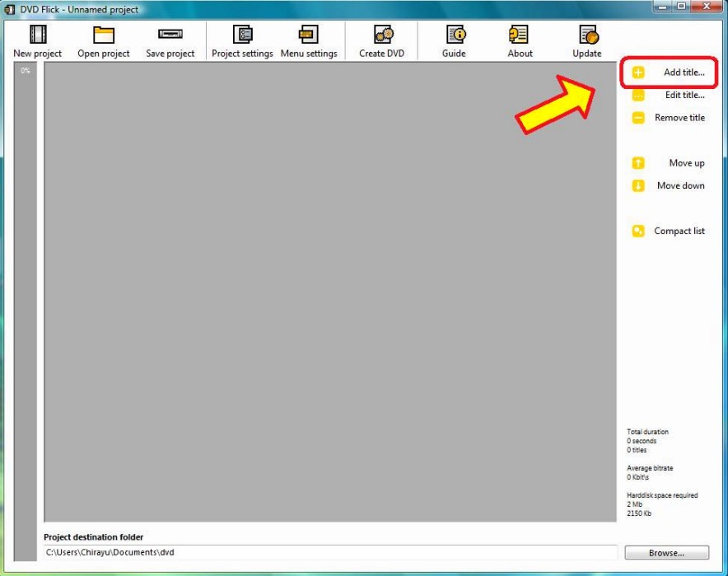Move the selected title down
Image resolution: width=728 pixels, height=576 pixels.
pyautogui.click(x=637, y=185)
